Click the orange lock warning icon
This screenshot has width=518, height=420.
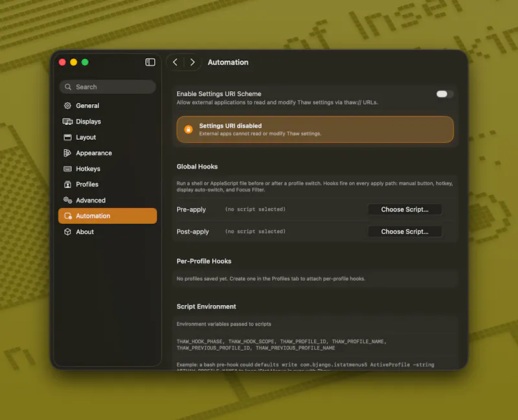[188, 129]
